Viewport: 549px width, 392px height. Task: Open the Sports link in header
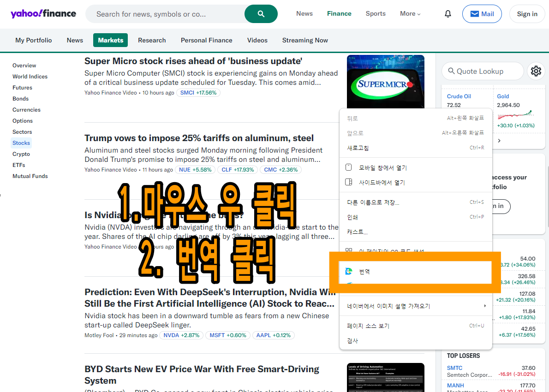point(376,14)
